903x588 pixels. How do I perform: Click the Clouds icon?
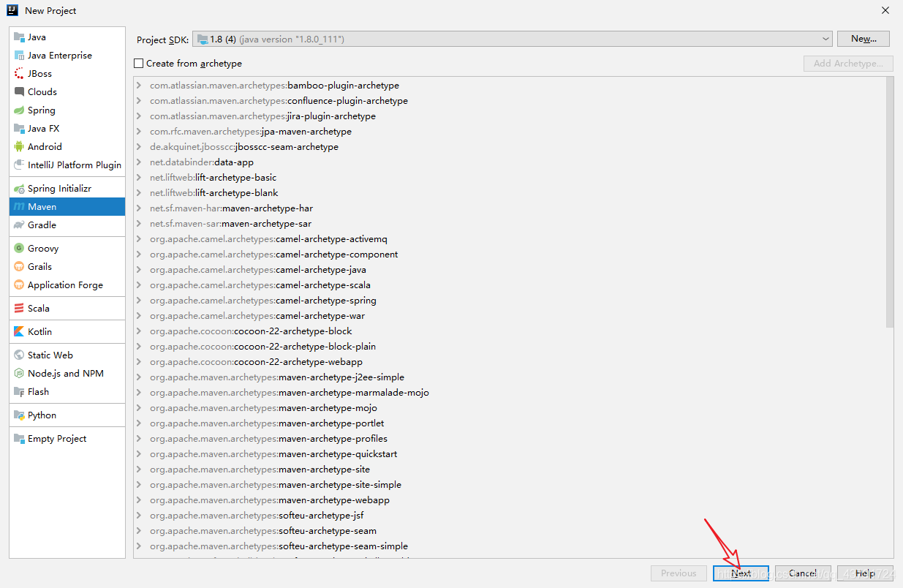click(19, 92)
